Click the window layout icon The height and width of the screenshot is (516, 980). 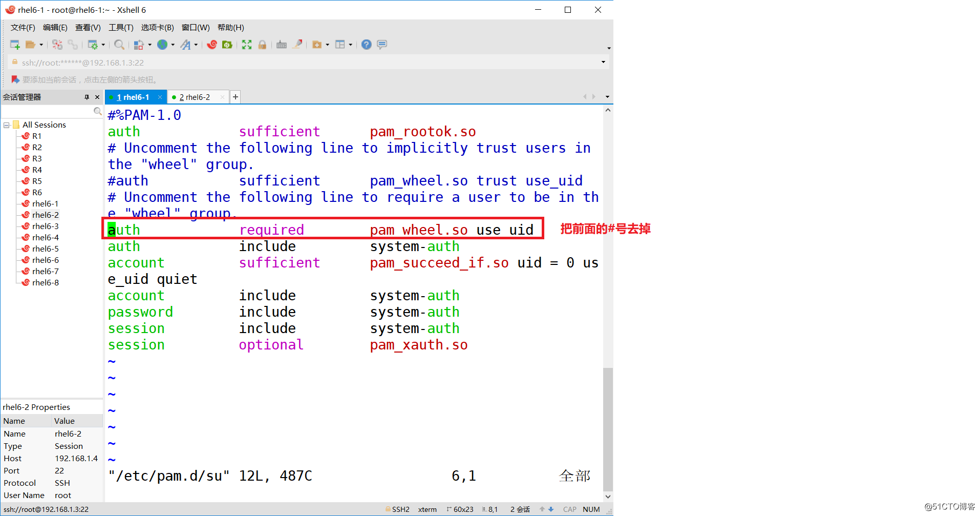(x=340, y=45)
